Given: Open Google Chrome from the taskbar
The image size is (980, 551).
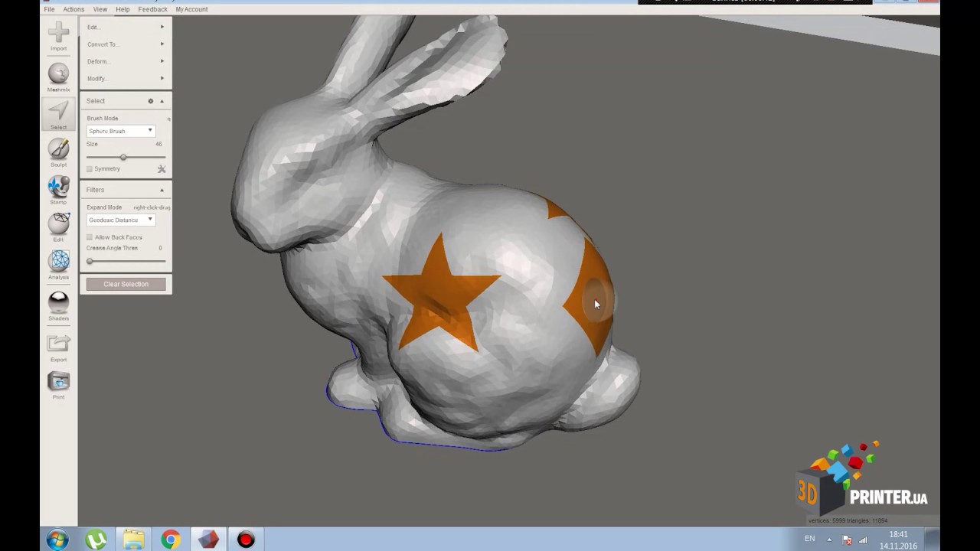Looking at the screenshot, I should point(171,540).
